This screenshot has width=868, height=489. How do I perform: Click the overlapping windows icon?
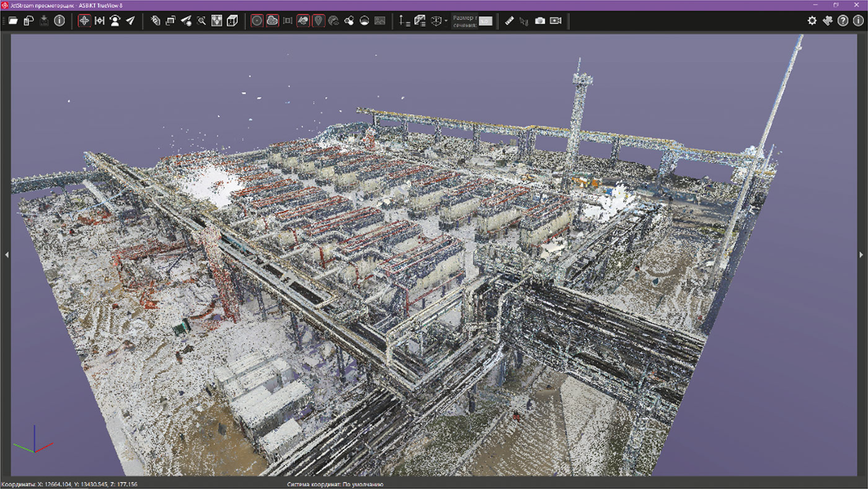tap(170, 20)
